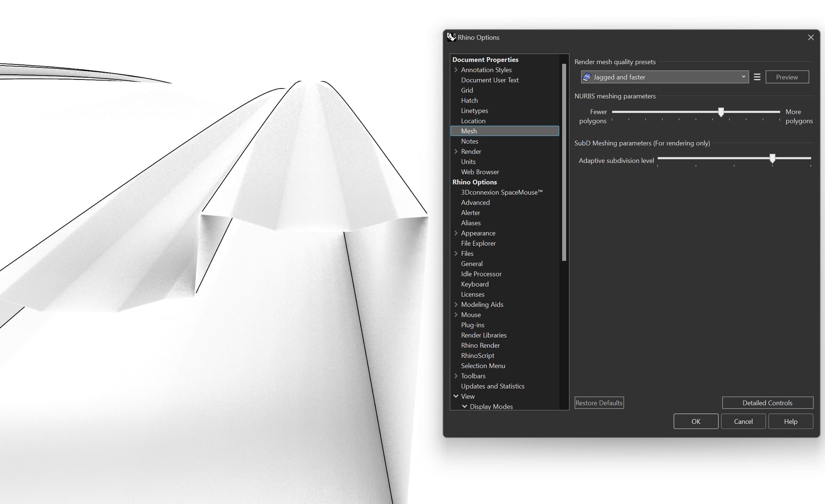
Task: Click the NURBS polygons slider handle
Action: (721, 112)
